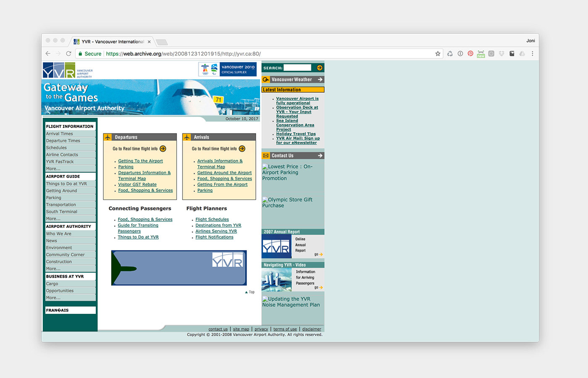
Task: Click the Contact Us arrow
Action: click(x=320, y=156)
